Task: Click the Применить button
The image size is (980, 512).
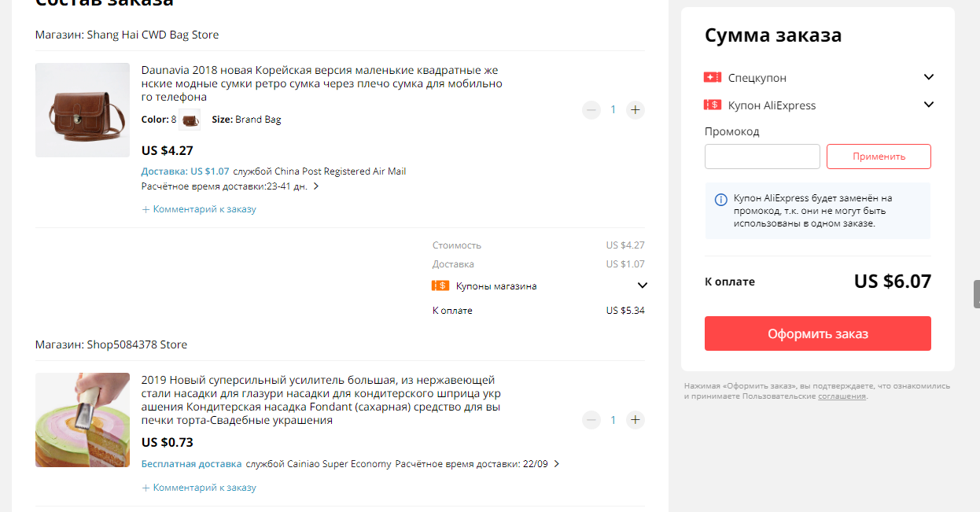Action: coord(879,157)
